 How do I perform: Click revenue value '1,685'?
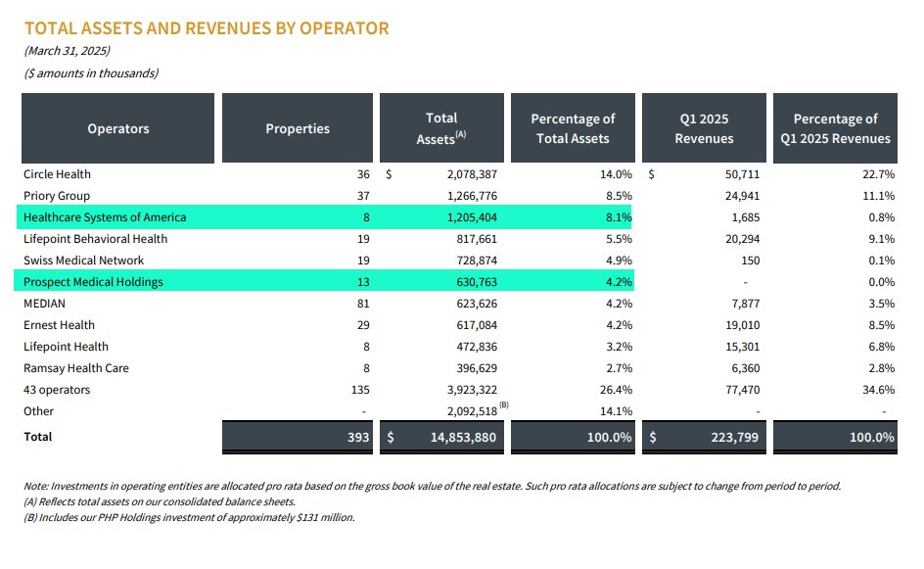tap(746, 217)
